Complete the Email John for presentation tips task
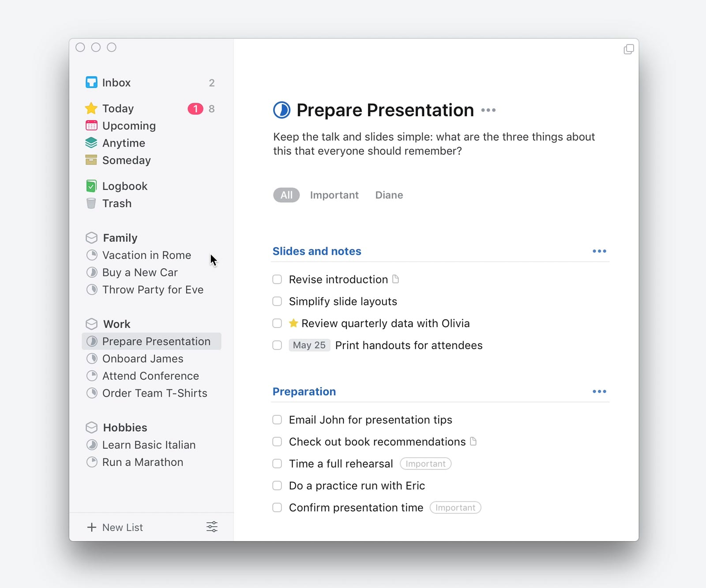Viewport: 706px width, 588px height. tap(277, 420)
